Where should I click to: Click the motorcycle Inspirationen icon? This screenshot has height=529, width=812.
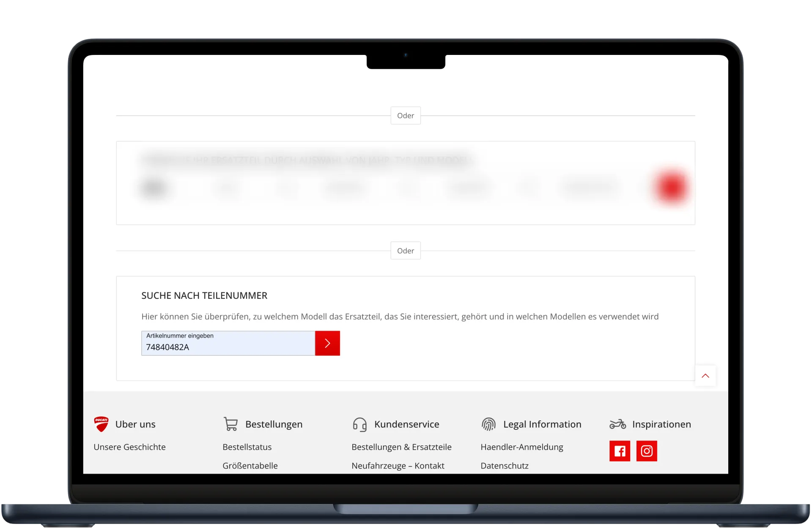(x=617, y=424)
